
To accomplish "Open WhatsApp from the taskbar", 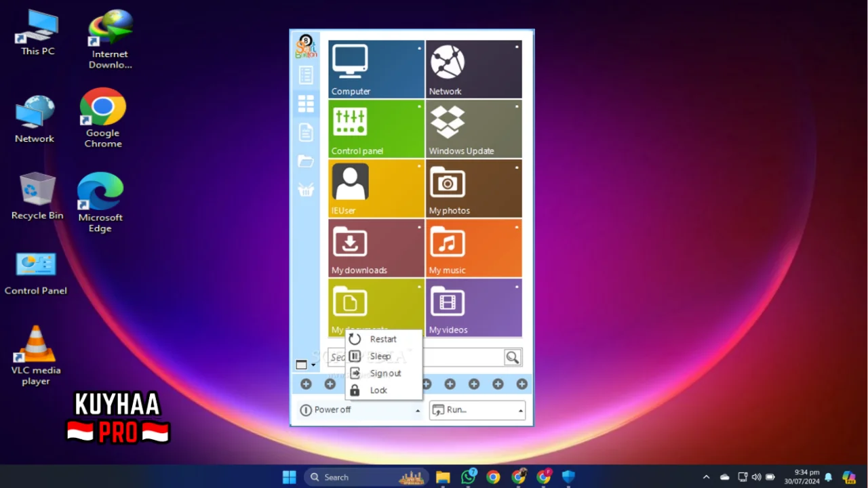I will 469,477.
